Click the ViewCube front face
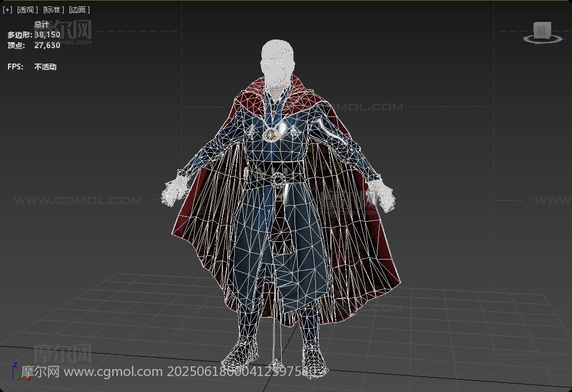 [542, 30]
